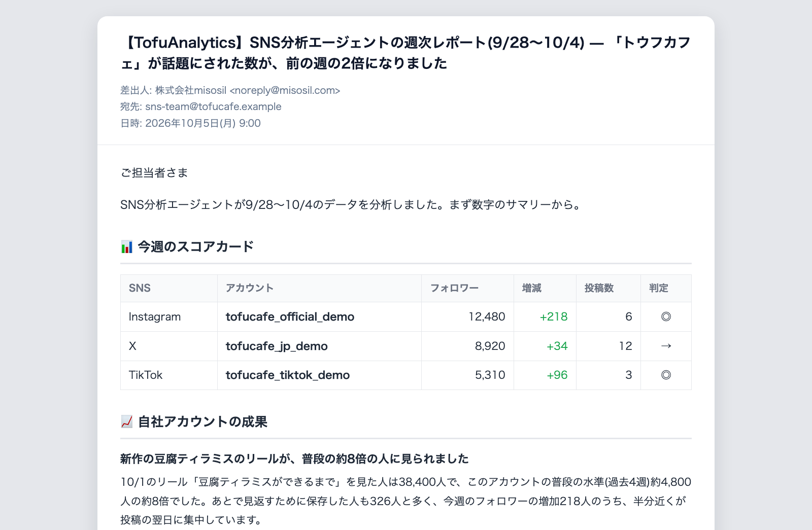812x530 pixels.
Task: Click follower count 8,920
Action: click(x=490, y=346)
